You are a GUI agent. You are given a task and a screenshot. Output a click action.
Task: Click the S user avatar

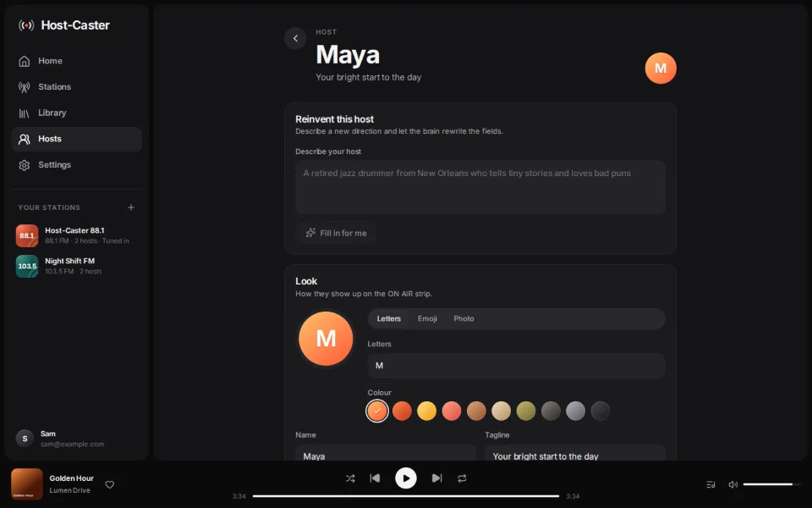[25, 439]
